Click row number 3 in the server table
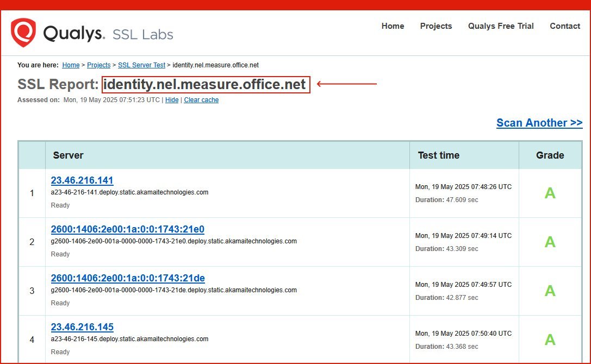Screen dimensions: 591x364 [x=32, y=291]
